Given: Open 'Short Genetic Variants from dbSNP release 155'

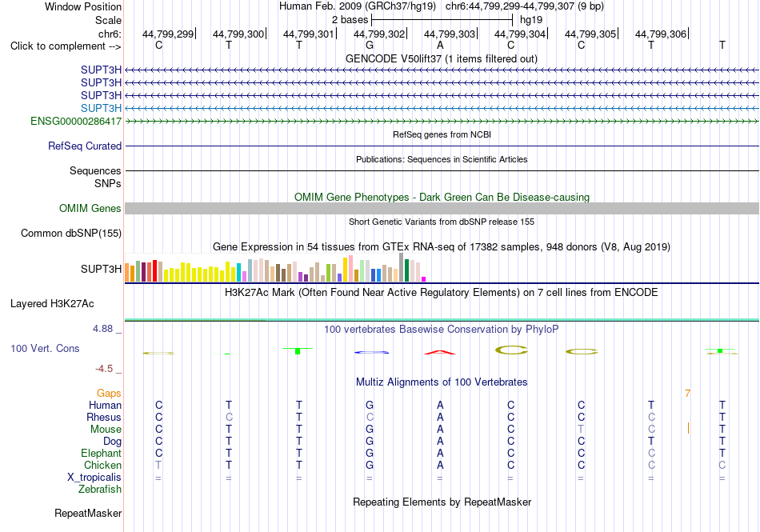Looking at the screenshot, I should point(441,222).
